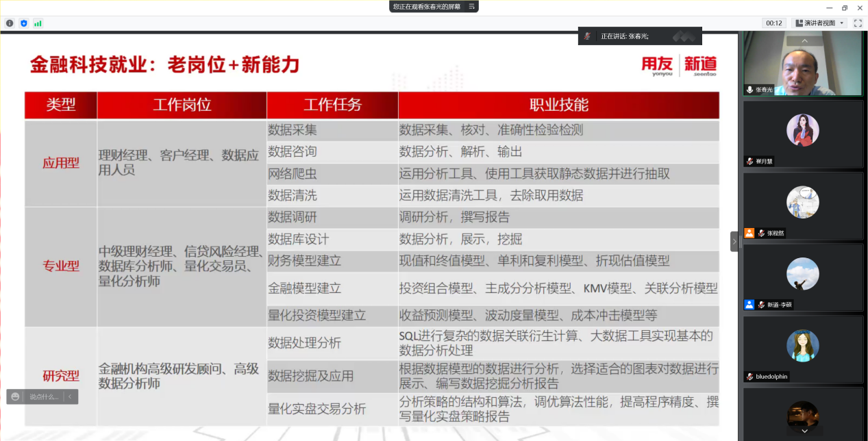
Task: Check the green network signal icon
Action: click(38, 23)
